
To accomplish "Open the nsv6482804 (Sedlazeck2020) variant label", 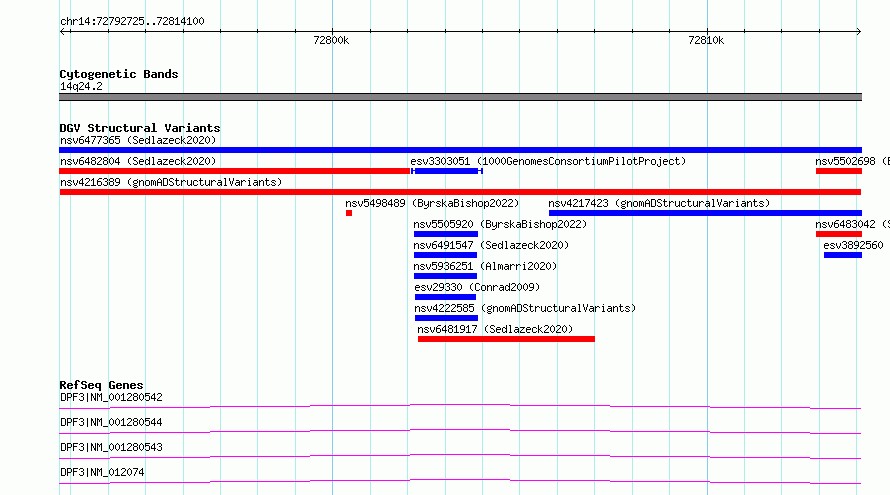I will (x=138, y=161).
